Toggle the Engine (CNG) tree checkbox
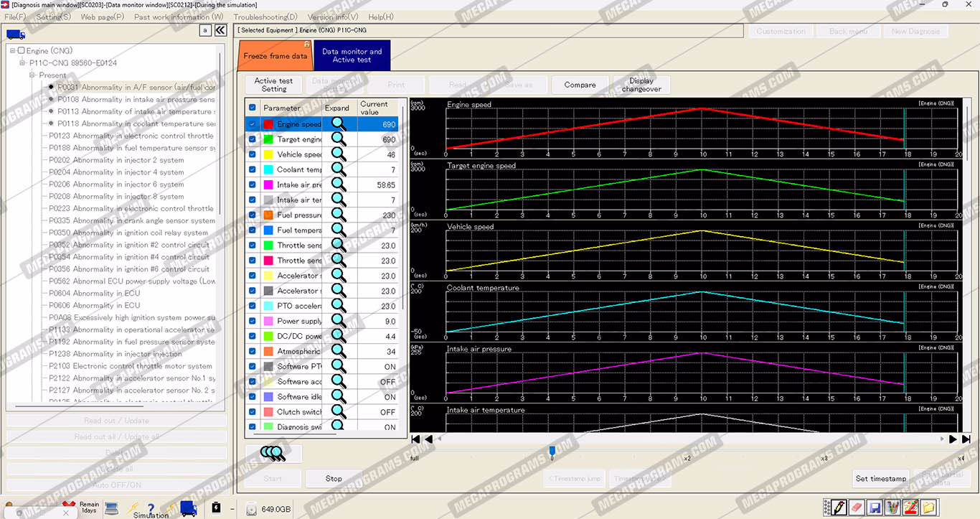The image size is (980, 519). [x=21, y=51]
